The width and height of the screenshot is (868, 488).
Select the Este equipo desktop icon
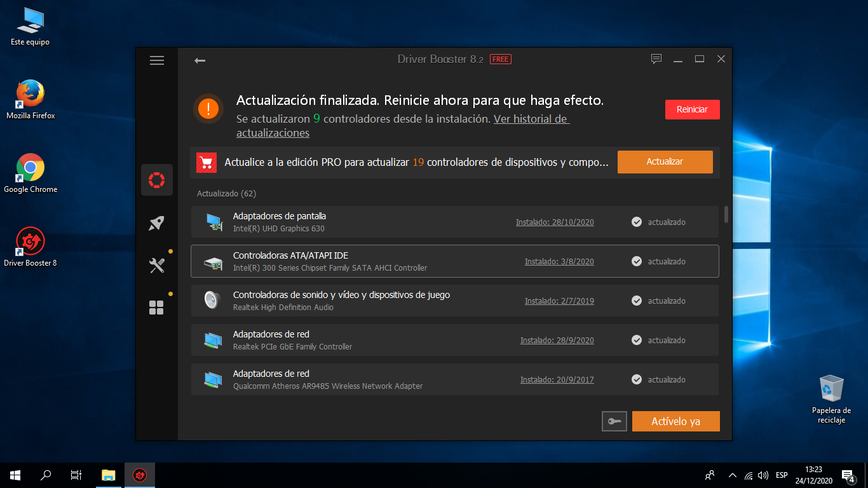coord(30,27)
